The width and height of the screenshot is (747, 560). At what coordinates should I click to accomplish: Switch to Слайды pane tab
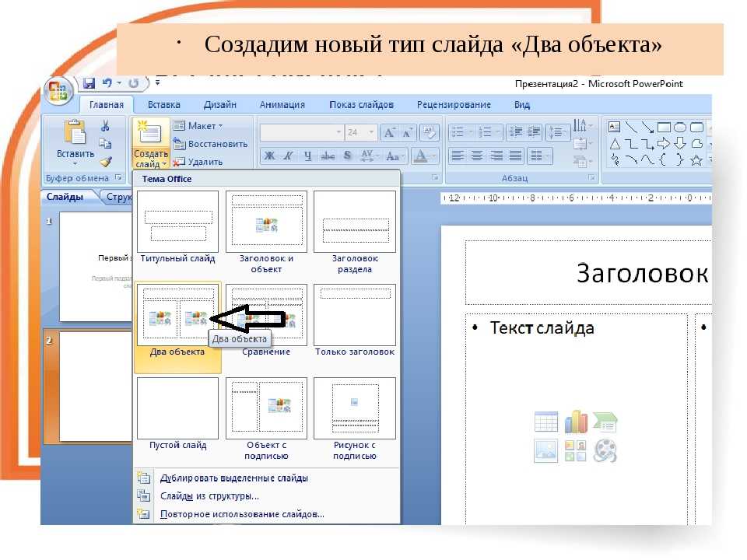pyautogui.click(x=65, y=197)
